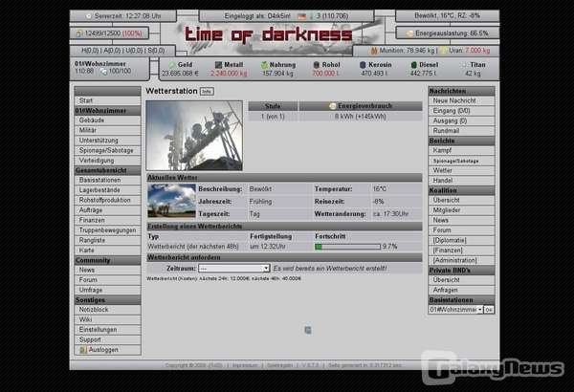This screenshot has width=574, height=392.
Task: Open Wetter reports in right menu
Action: (462, 170)
